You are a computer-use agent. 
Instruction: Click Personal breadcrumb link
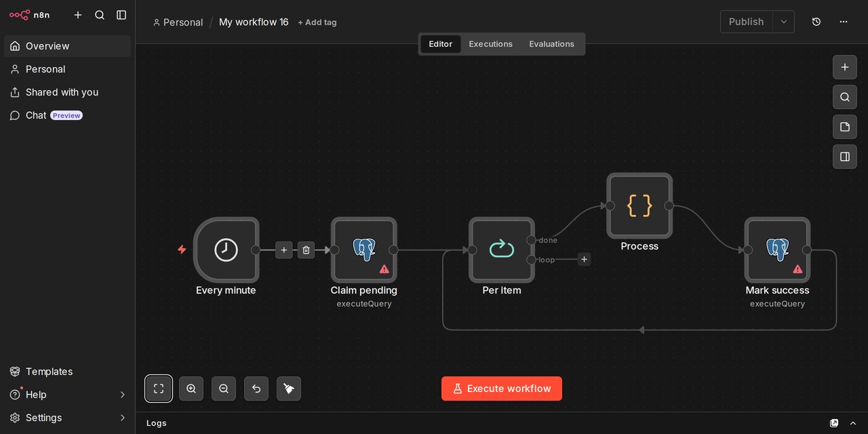[x=178, y=22]
